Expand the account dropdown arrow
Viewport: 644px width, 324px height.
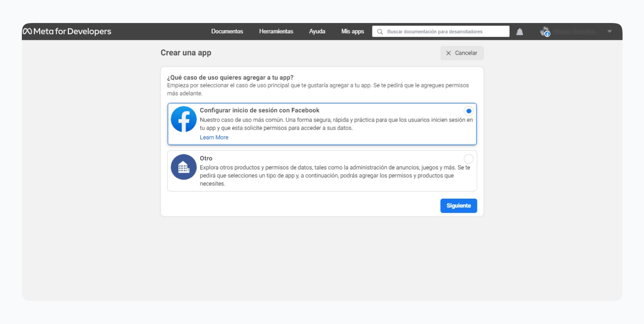[610, 31]
